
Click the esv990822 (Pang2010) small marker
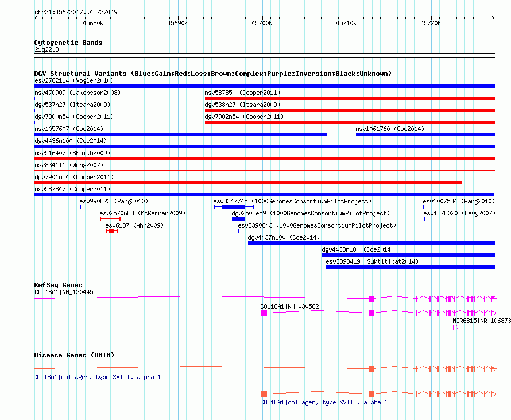(80, 207)
